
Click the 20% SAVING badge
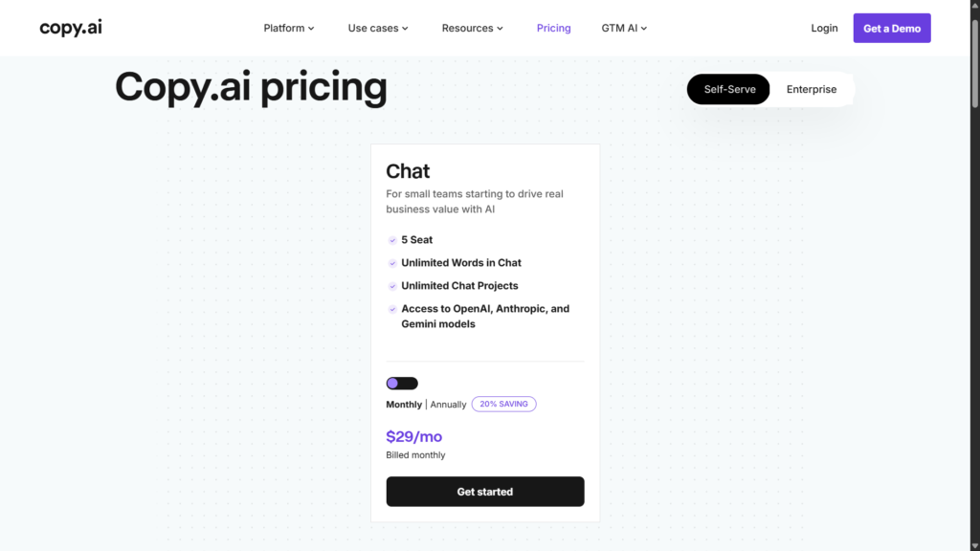503,405
